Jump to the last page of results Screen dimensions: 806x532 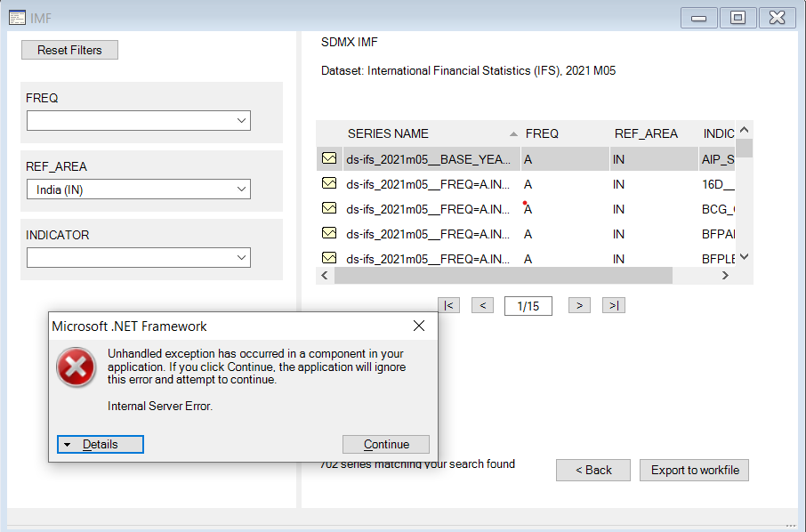click(613, 305)
